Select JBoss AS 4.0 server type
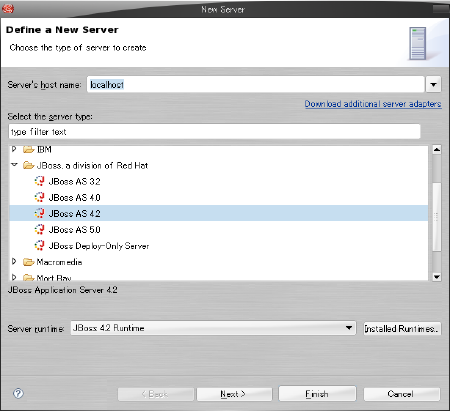The height and width of the screenshot is (411, 450). (x=74, y=197)
